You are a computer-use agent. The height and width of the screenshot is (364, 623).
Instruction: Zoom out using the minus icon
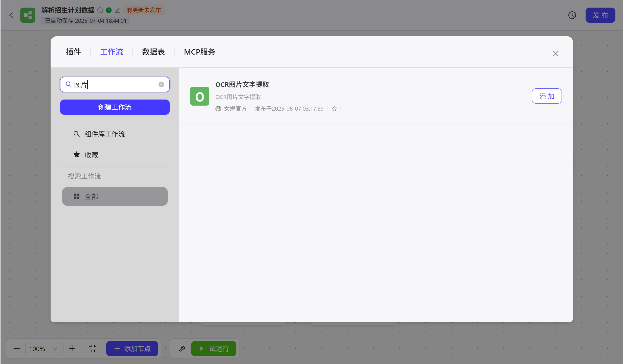pos(16,349)
